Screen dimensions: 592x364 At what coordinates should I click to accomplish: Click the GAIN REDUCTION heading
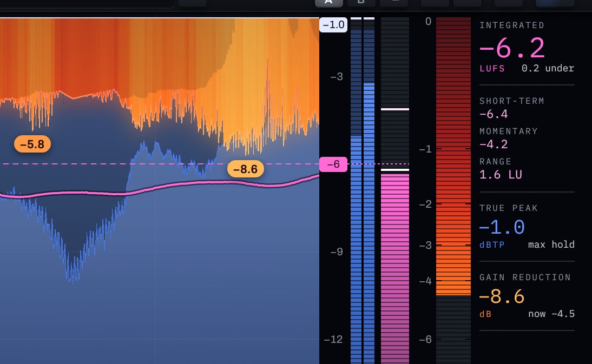525,277
